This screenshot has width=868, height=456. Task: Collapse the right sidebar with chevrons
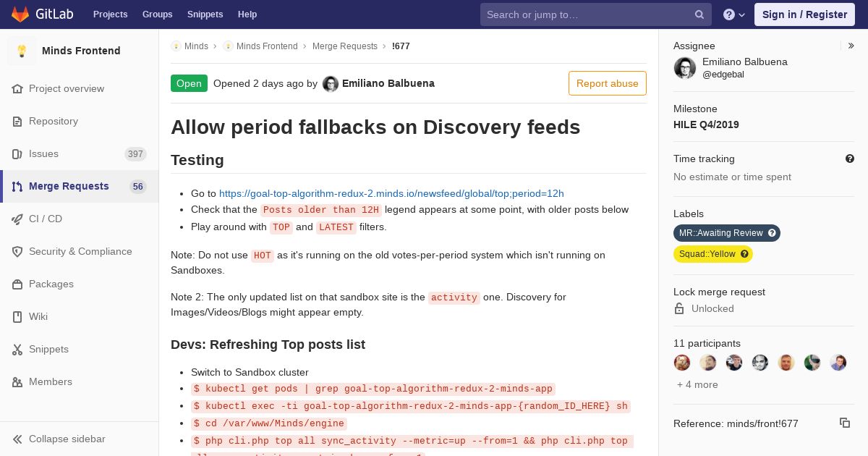point(851,46)
